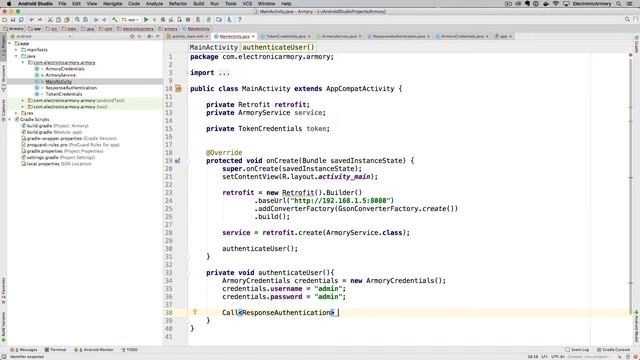Click the Open folder toolbar icon
640x360 pixels.
click(4, 20)
